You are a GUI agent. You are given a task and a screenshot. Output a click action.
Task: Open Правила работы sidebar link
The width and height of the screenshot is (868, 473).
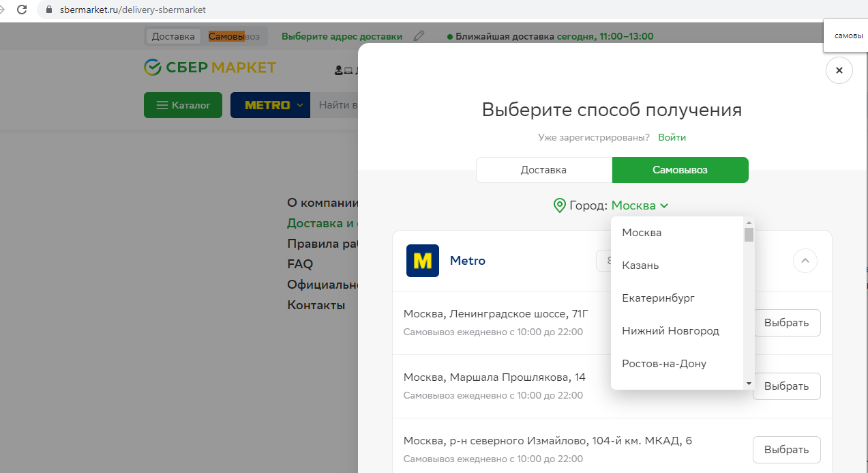(323, 244)
